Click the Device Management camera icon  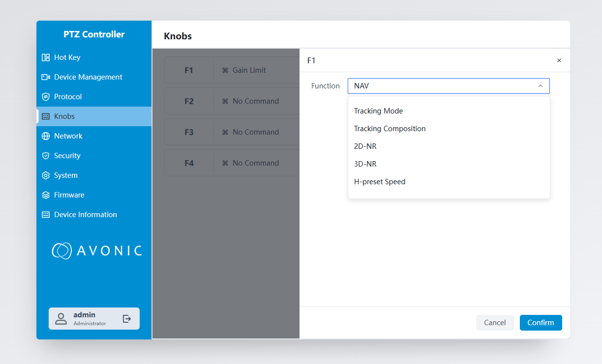pos(46,77)
